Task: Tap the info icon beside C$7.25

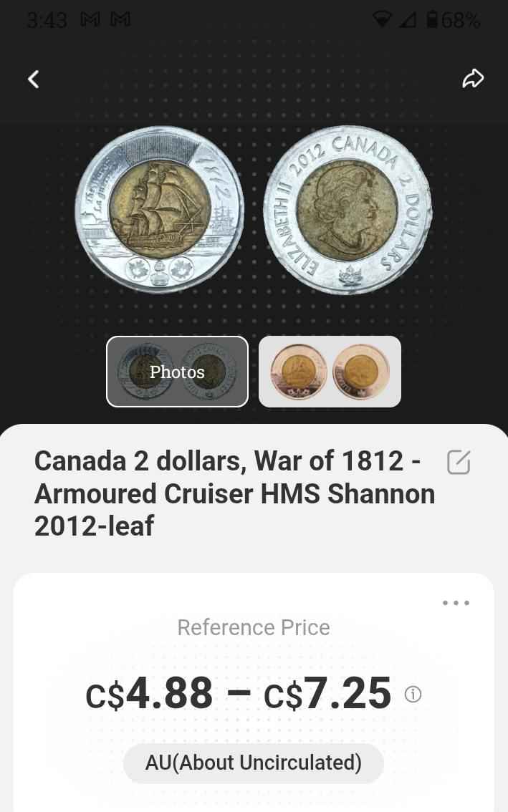Action: pyautogui.click(x=413, y=694)
